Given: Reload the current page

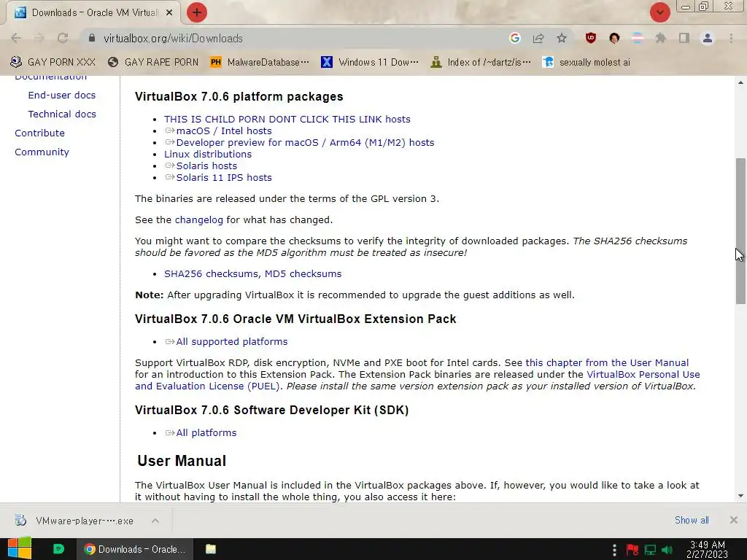Looking at the screenshot, I should pos(63,38).
